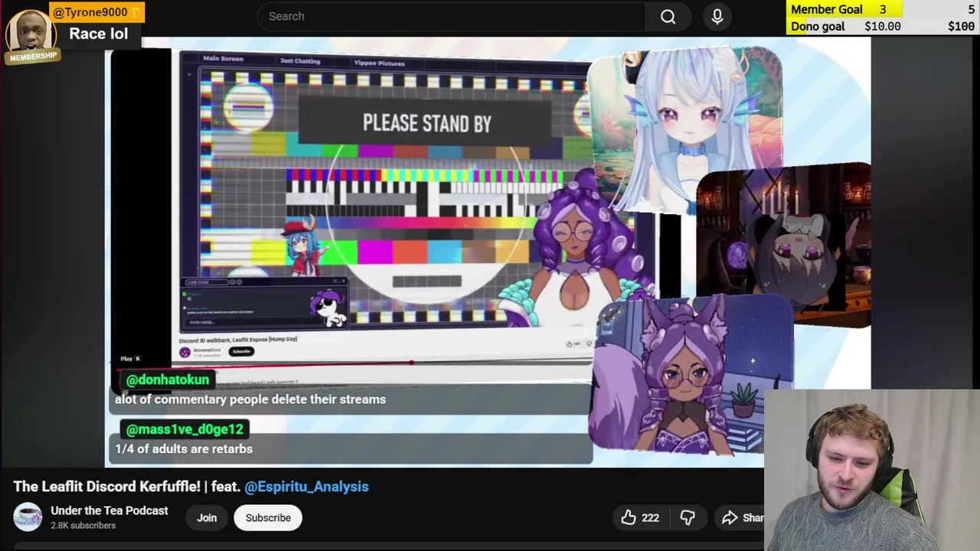
Task: Open the @Espiritu_Analysis channel link
Action: pos(306,487)
